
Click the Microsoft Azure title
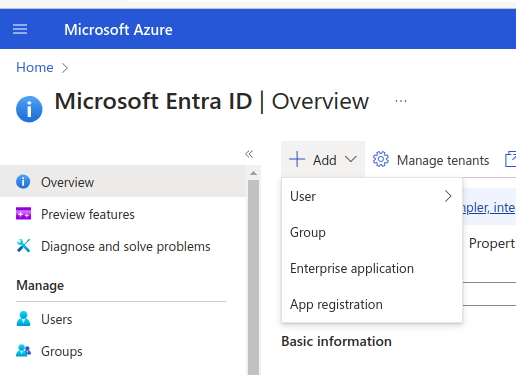click(118, 30)
